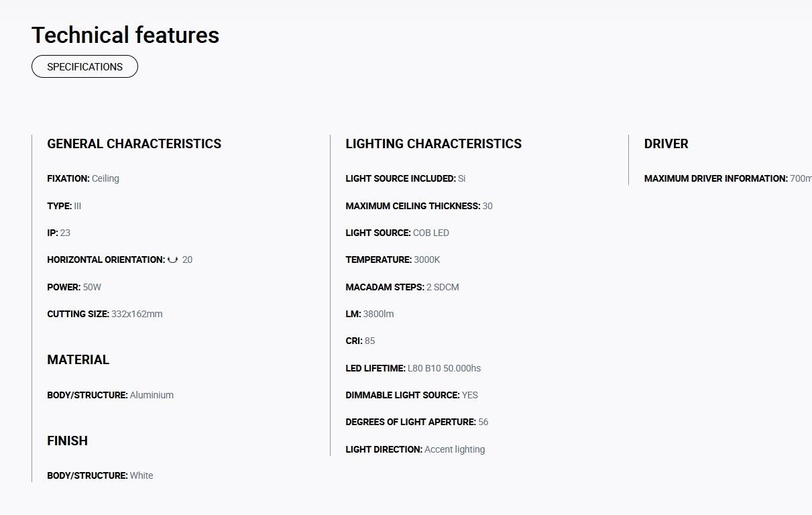The width and height of the screenshot is (812, 515).
Task: Select the Aluminium body material value
Action: tap(152, 395)
